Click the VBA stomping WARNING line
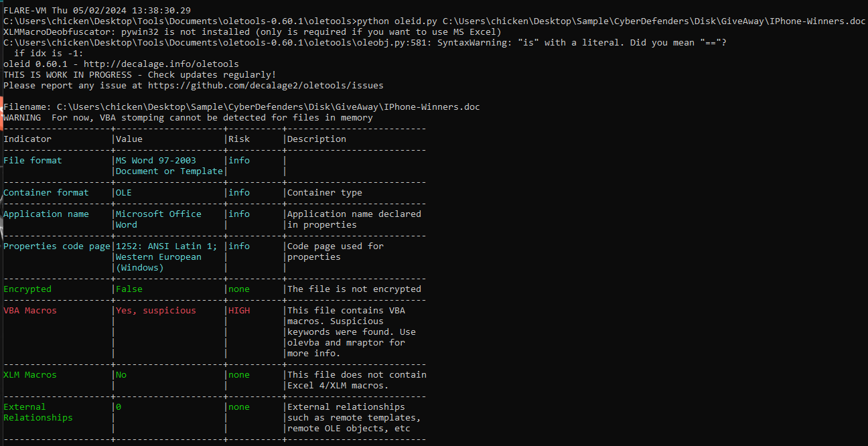The height and width of the screenshot is (446, 868). [188, 118]
